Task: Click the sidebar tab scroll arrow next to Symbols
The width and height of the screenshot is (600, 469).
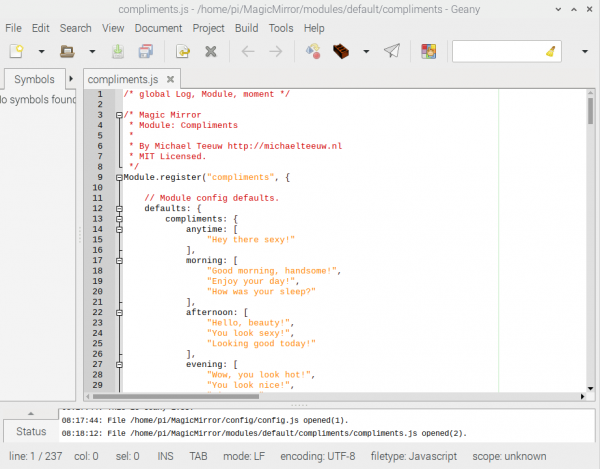Action: tap(71, 79)
